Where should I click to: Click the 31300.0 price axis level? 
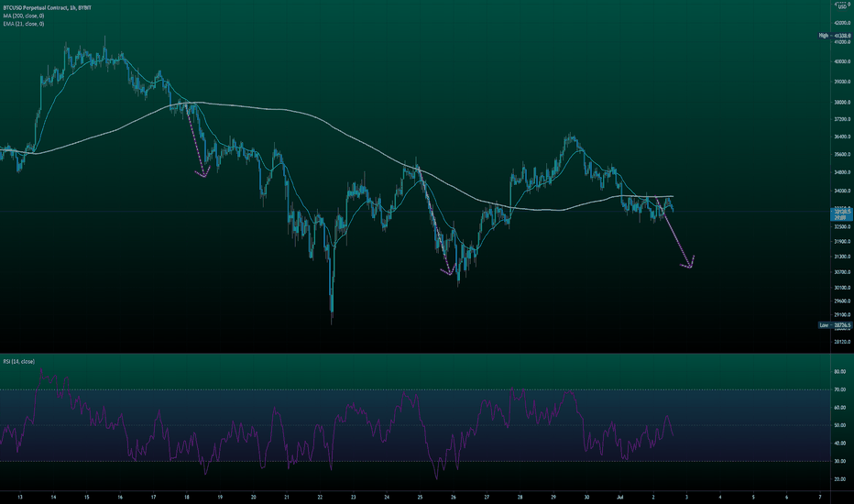pos(842,256)
